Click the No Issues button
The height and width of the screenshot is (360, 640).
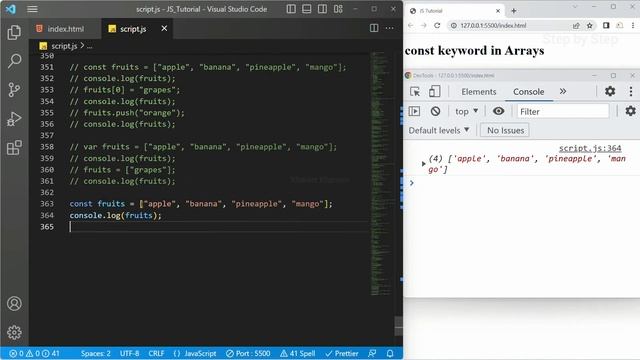click(x=505, y=131)
